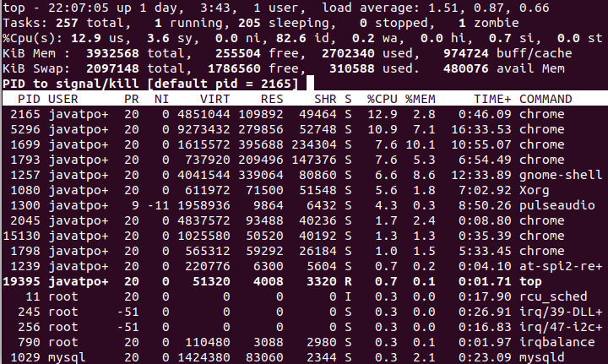The width and height of the screenshot is (608, 364).
Task: Select the PID column header
Action: point(29,100)
